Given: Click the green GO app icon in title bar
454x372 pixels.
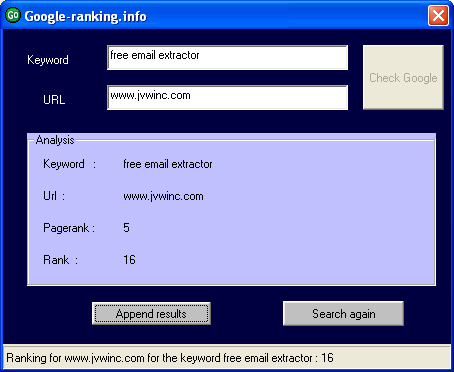Looking at the screenshot, I should point(13,15).
